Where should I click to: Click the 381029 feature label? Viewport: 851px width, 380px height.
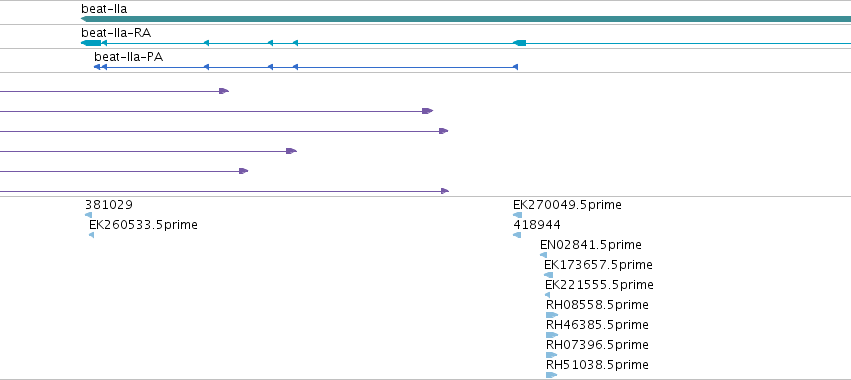tap(109, 205)
